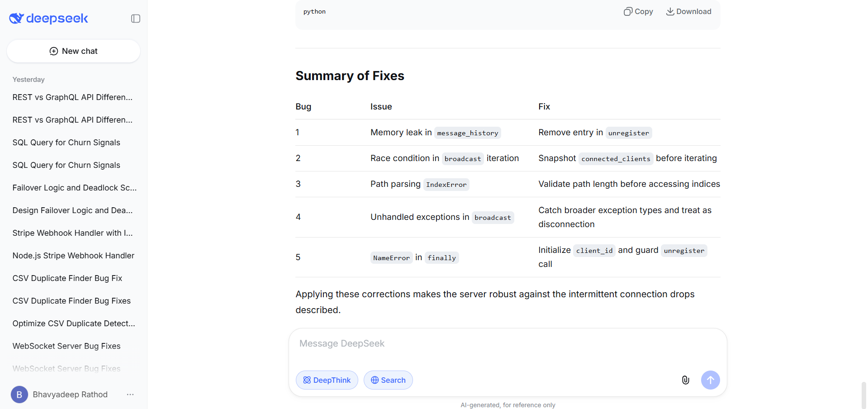Open the Node.js Stripe Webhook Handler conversation
The image size is (868, 409).
pyautogui.click(x=73, y=255)
